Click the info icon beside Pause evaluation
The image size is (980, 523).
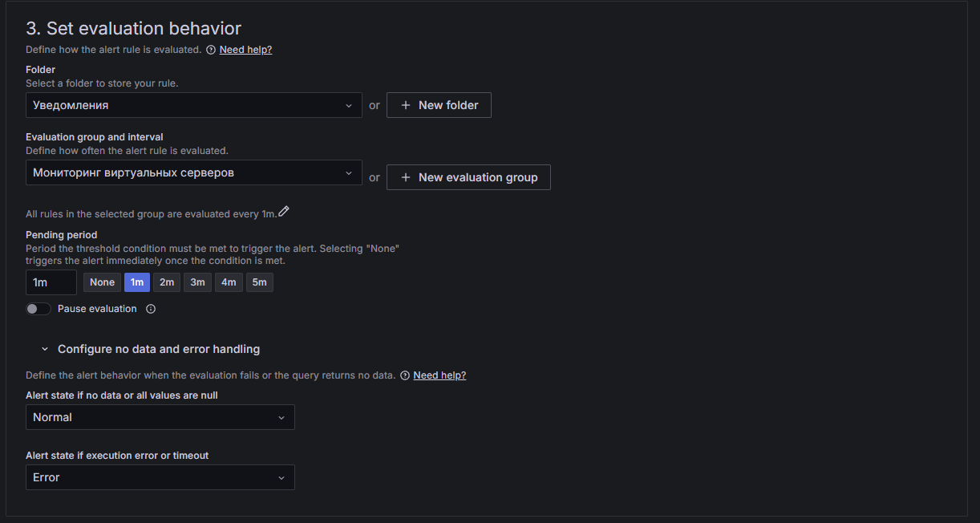(x=151, y=309)
